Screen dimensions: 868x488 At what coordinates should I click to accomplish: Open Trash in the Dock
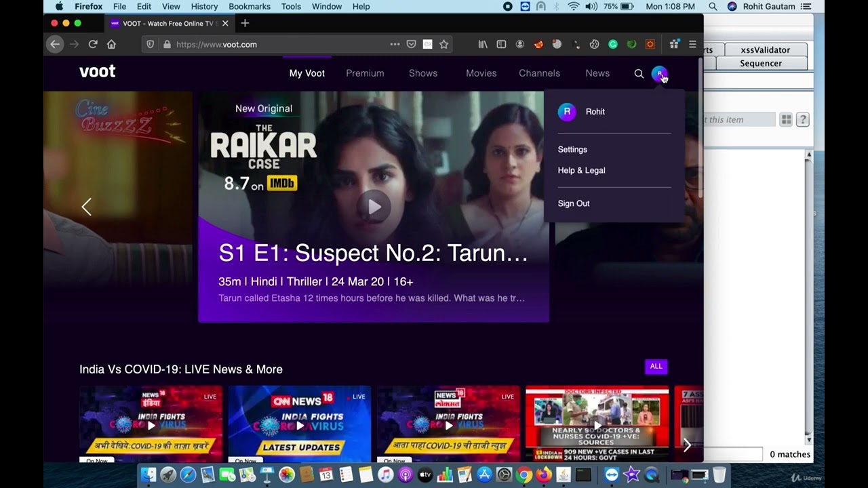click(x=719, y=474)
